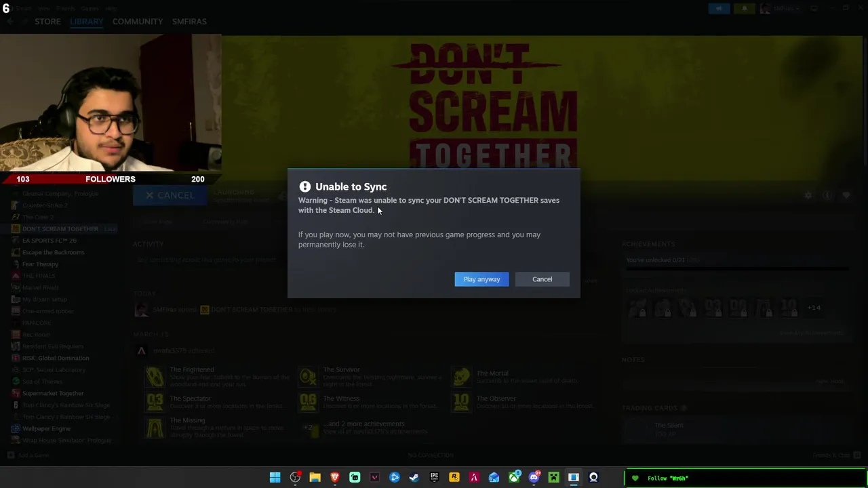Image resolution: width=868 pixels, height=488 pixels.
Task: Open Minecraft launcher from taskbar
Action: coord(553,478)
